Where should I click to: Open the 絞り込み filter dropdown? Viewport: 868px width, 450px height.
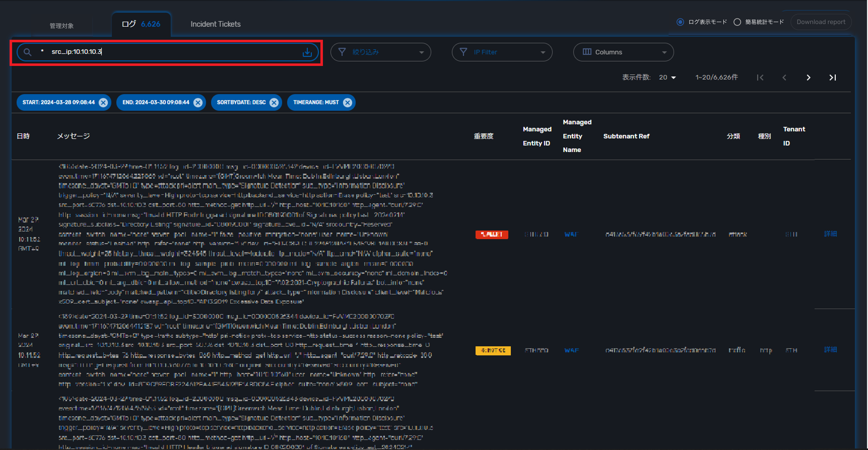pos(380,52)
